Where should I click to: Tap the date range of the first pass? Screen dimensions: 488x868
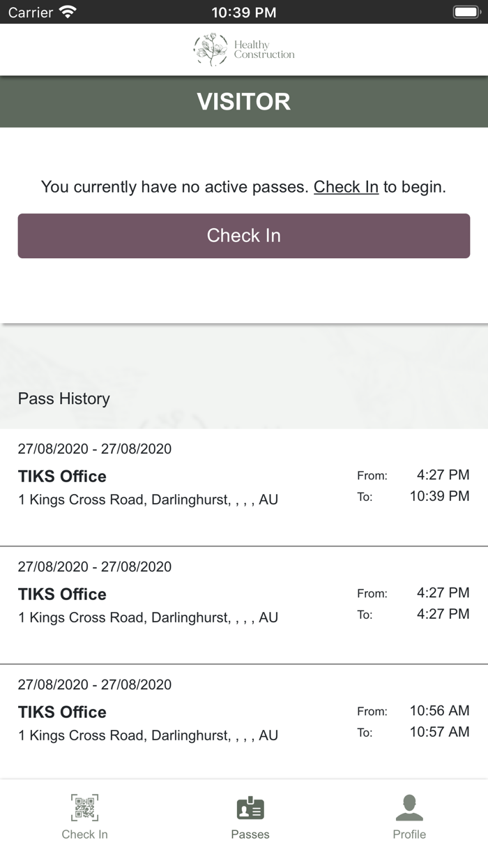pyautogui.click(x=95, y=449)
